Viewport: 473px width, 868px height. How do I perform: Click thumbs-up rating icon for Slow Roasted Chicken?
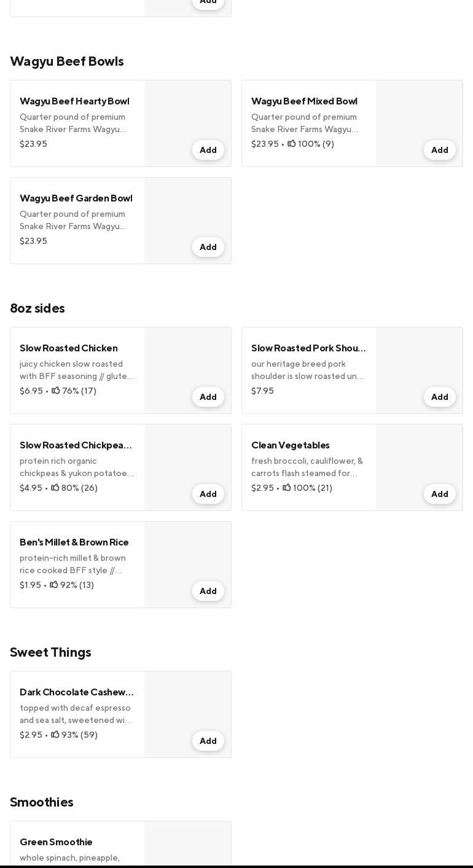point(56,391)
